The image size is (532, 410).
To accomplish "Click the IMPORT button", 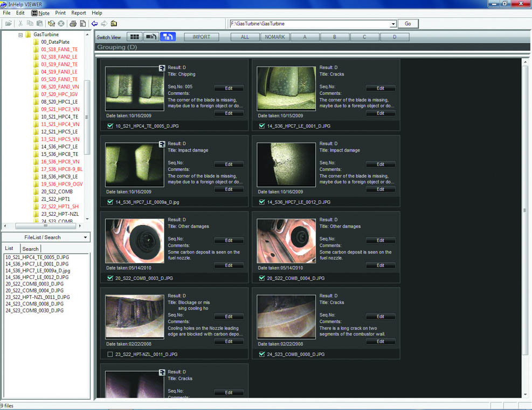I will (x=202, y=37).
